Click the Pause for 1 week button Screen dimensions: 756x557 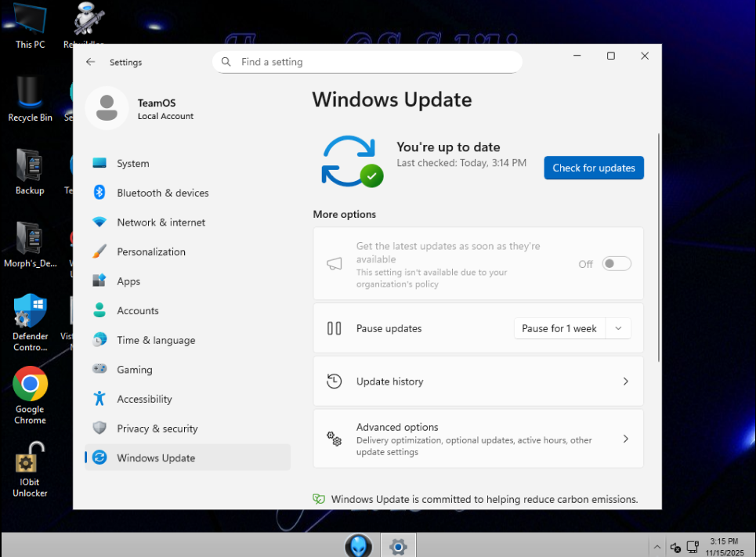(x=559, y=329)
